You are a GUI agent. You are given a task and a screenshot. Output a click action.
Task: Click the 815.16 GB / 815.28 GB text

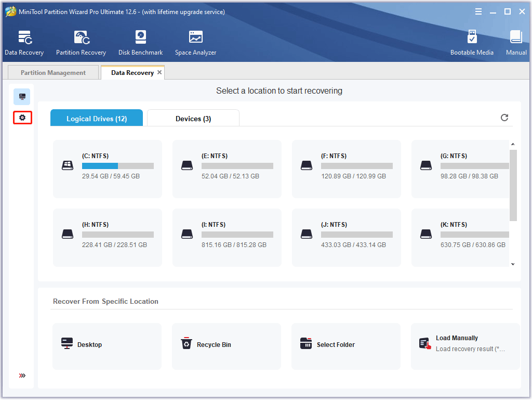click(x=234, y=245)
